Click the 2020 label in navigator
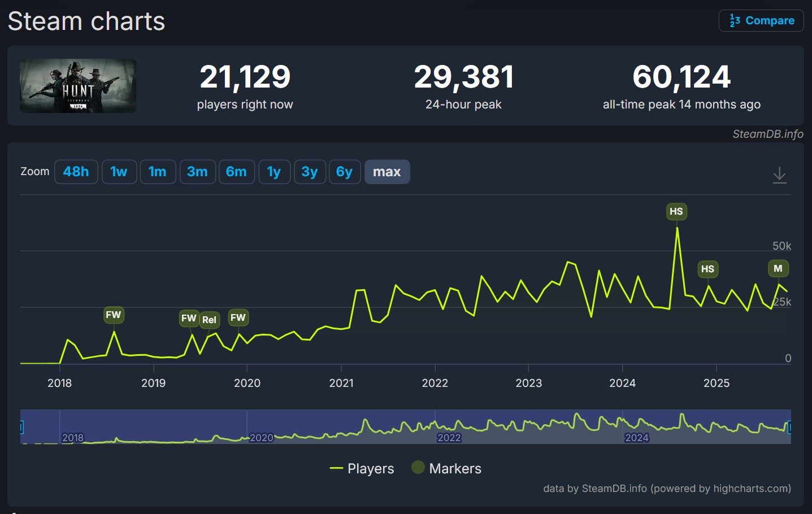Image resolution: width=812 pixels, height=514 pixels. [261, 438]
